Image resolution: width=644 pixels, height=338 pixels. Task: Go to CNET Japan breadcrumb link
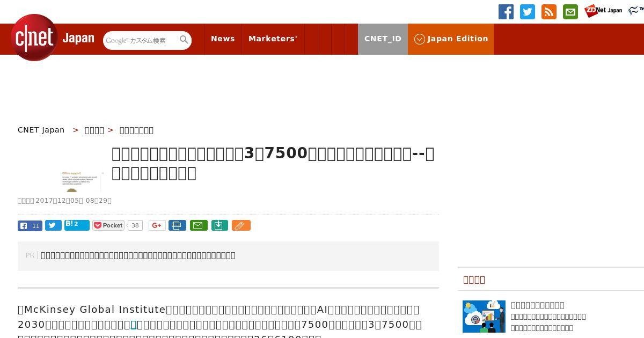click(41, 130)
